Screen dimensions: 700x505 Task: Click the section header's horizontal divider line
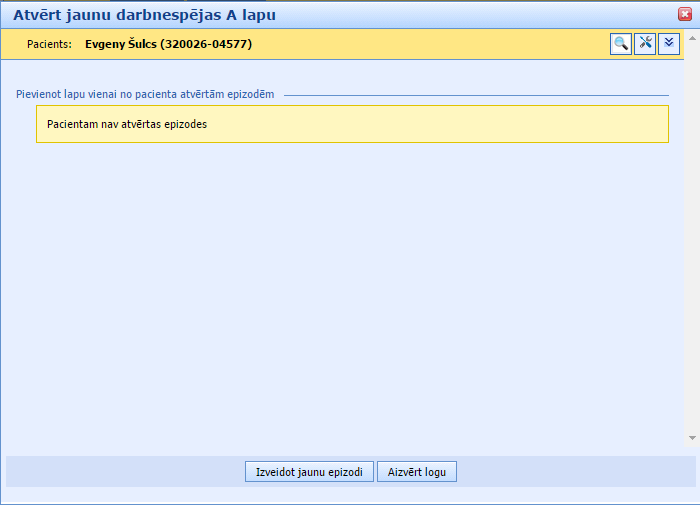click(x=480, y=95)
